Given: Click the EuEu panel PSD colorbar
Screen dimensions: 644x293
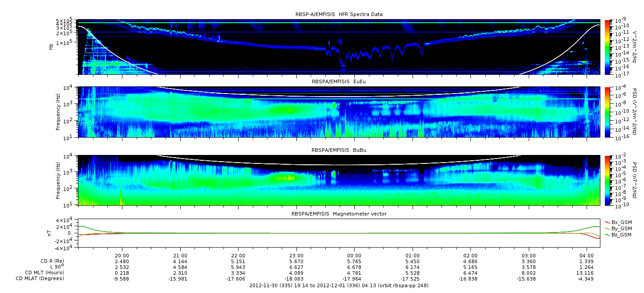Looking at the screenshot, I should 608,112.
